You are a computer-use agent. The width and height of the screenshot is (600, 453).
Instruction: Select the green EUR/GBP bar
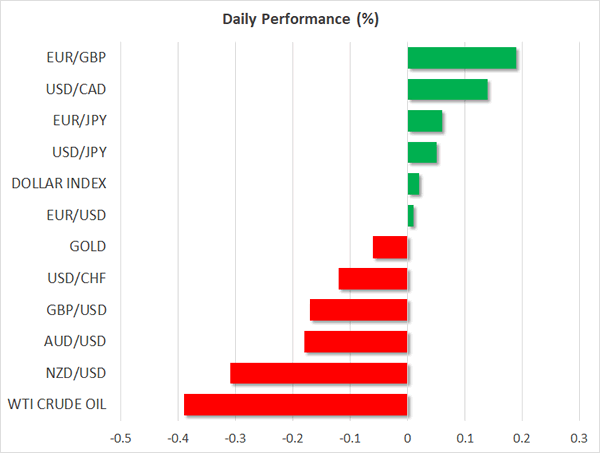pyautogui.click(x=462, y=58)
